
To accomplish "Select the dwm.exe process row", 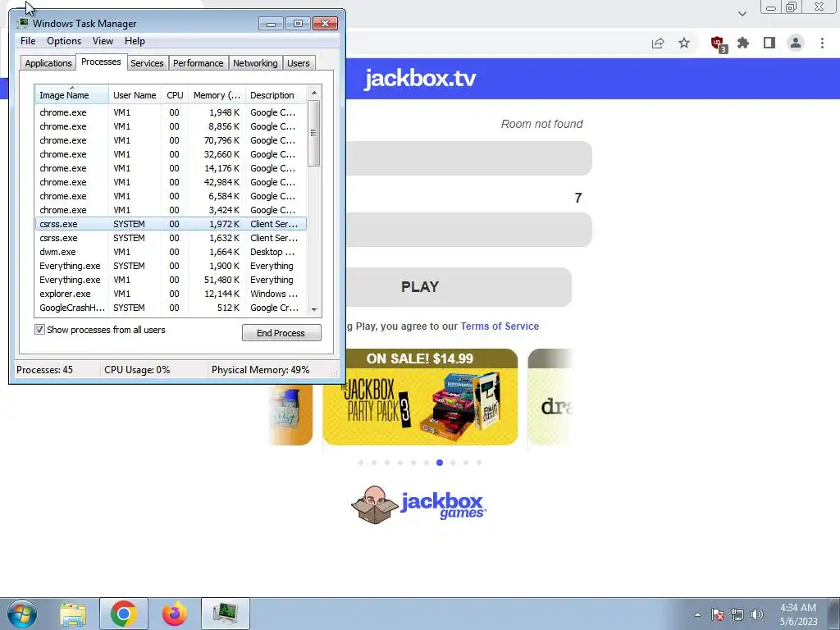I will [x=171, y=252].
